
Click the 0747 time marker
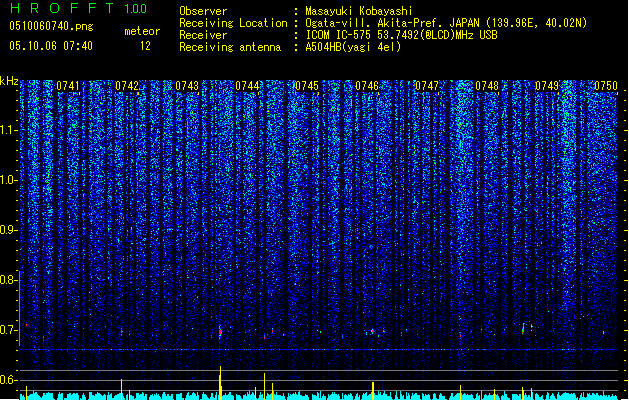pos(427,86)
